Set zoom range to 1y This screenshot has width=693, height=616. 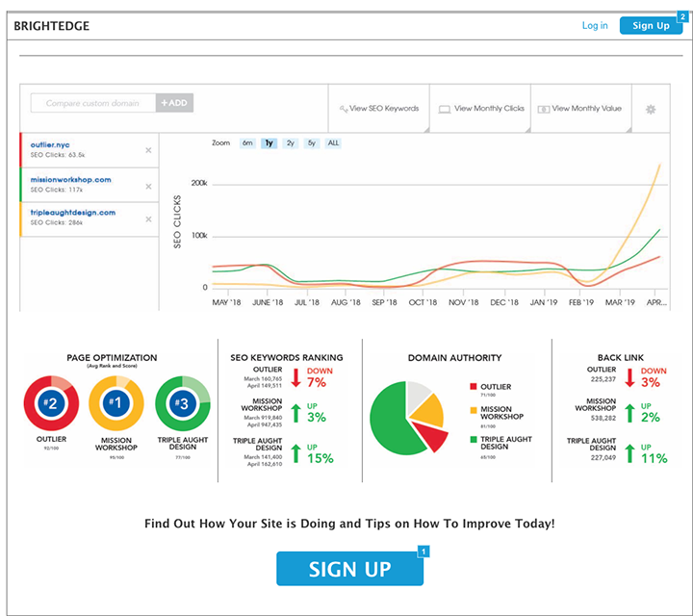click(x=269, y=143)
